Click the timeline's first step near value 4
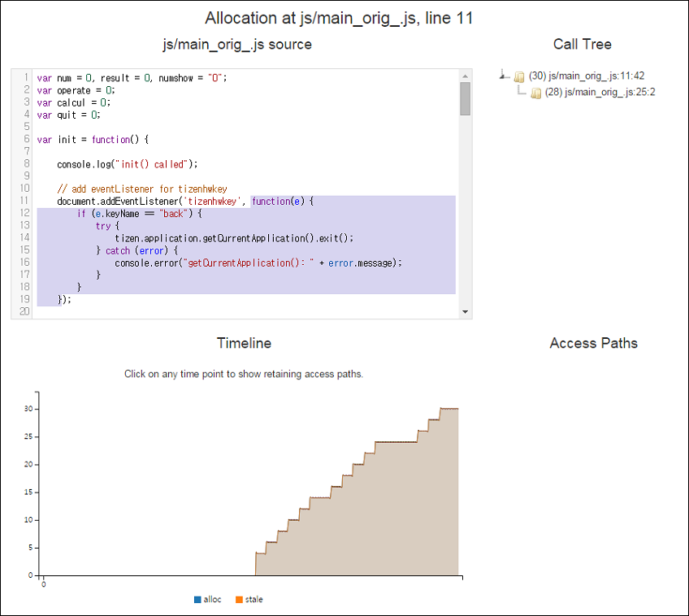The height and width of the screenshot is (616, 689). point(261,553)
